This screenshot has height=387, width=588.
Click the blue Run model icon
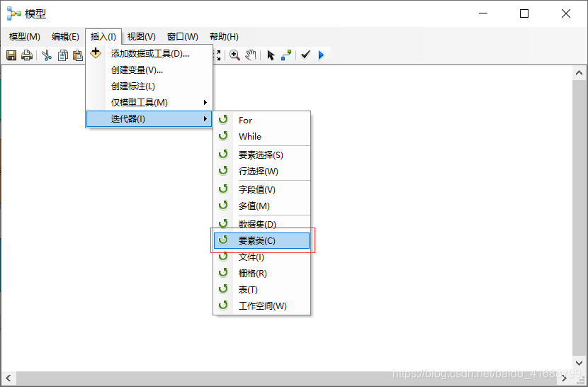pyautogui.click(x=321, y=55)
